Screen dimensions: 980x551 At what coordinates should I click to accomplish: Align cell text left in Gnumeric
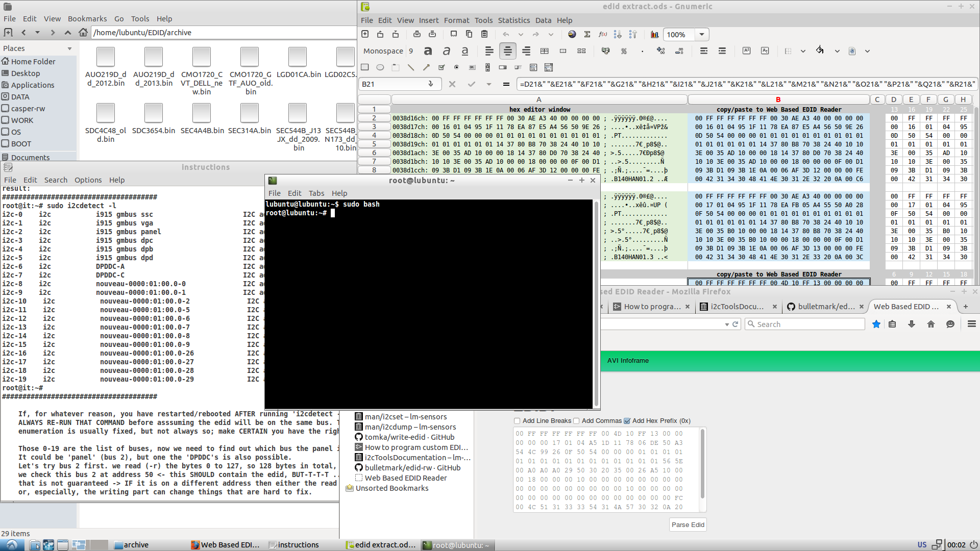click(x=489, y=51)
